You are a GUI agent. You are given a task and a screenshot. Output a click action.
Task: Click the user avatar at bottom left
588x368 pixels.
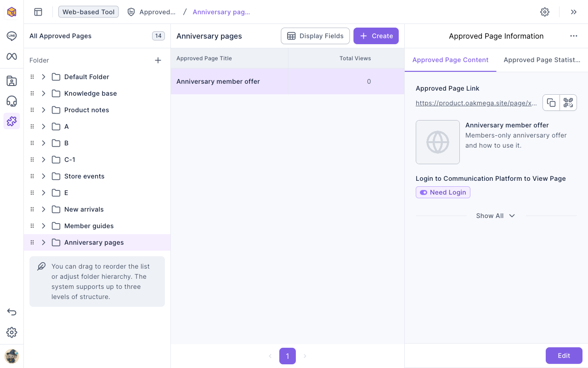coord(11,356)
